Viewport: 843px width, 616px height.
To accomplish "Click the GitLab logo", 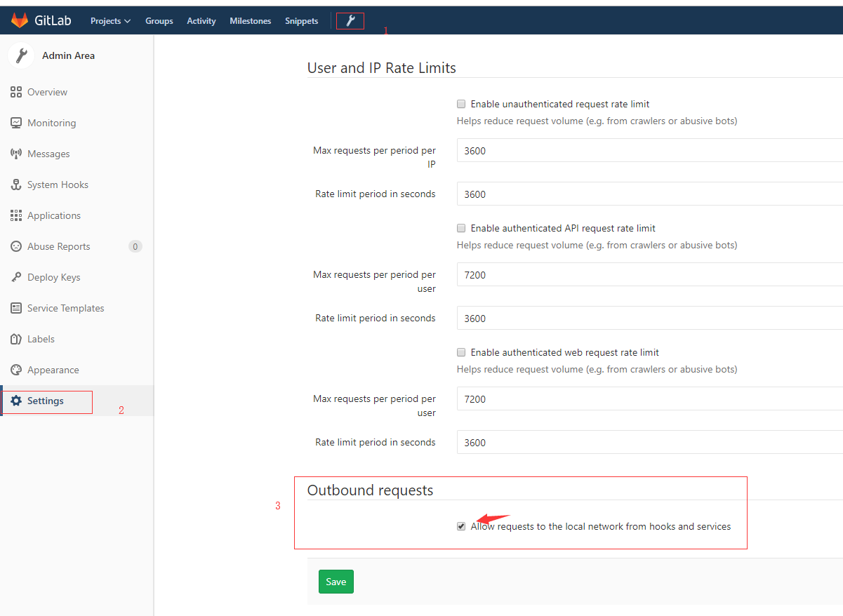I will [x=42, y=20].
